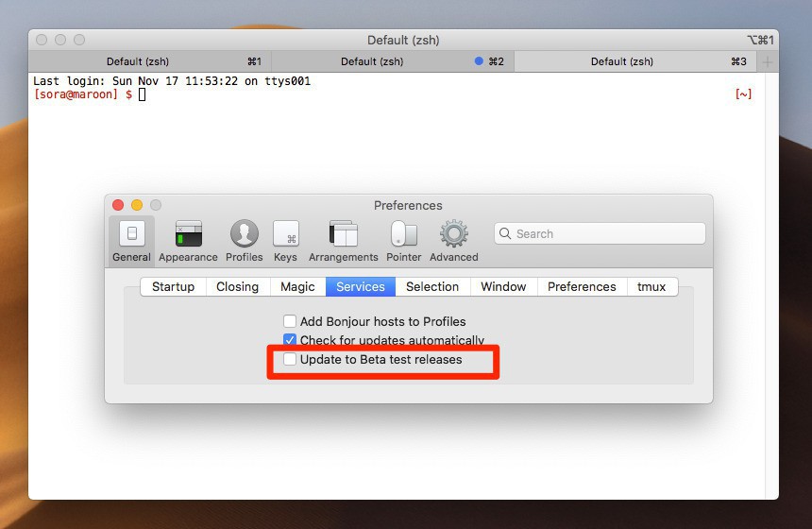Add a new terminal tab with plus
This screenshot has width=812, height=529.
tap(768, 61)
